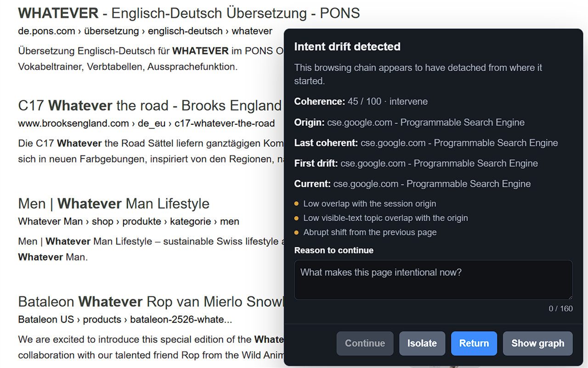Click the 'Übersetzung Englisch-Deutsch für WHATEVER' snippet

coord(151,58)
